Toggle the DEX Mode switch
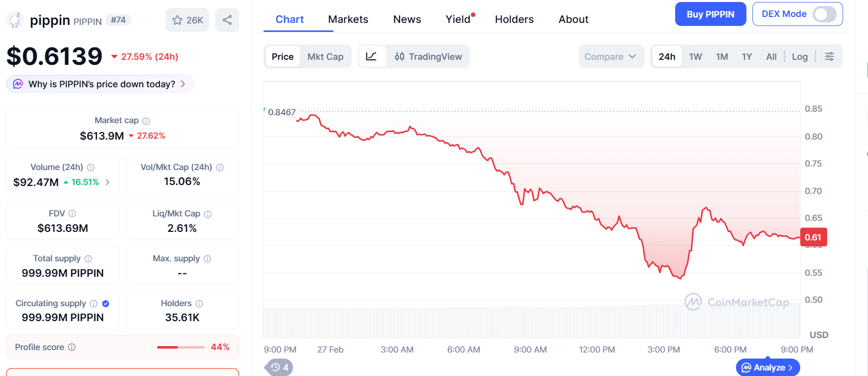This screenshot has height=376, width=868. coord(824,14)
